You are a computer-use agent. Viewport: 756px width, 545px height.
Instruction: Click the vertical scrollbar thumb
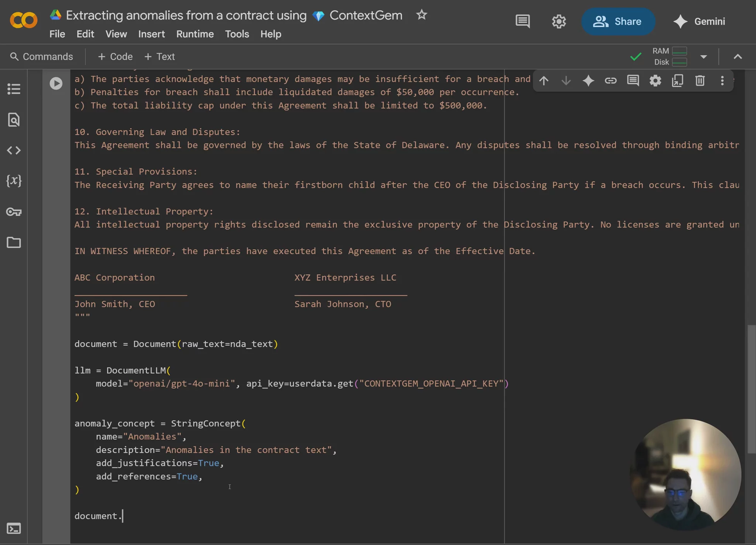point(751,389)
